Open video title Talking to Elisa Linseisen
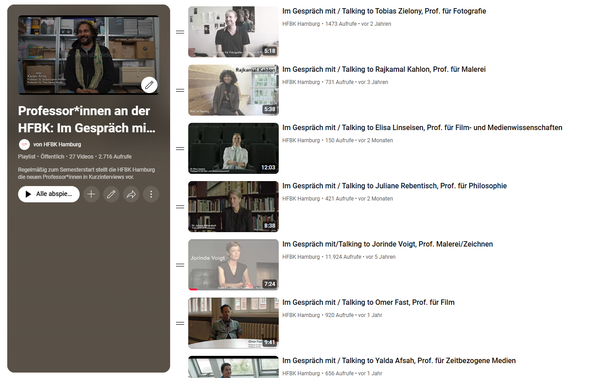 (422, 127)
